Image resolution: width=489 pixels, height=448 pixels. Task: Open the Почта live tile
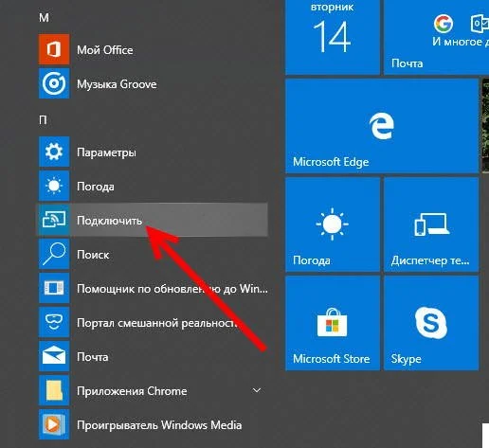tap(437, 37)
